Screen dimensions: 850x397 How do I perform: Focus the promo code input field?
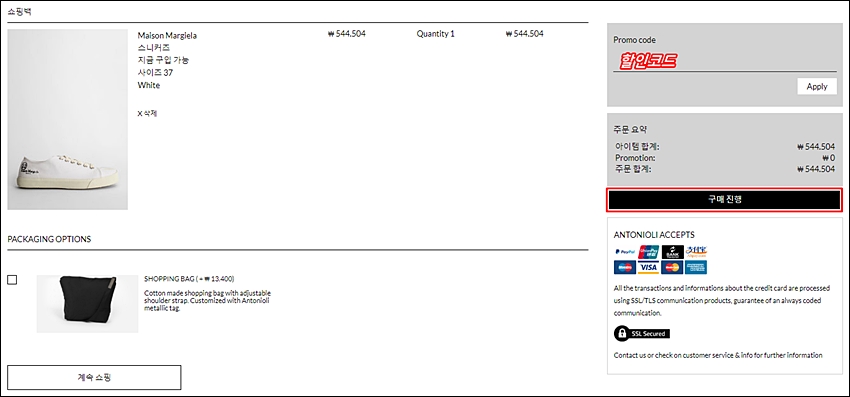coord(725,60)
